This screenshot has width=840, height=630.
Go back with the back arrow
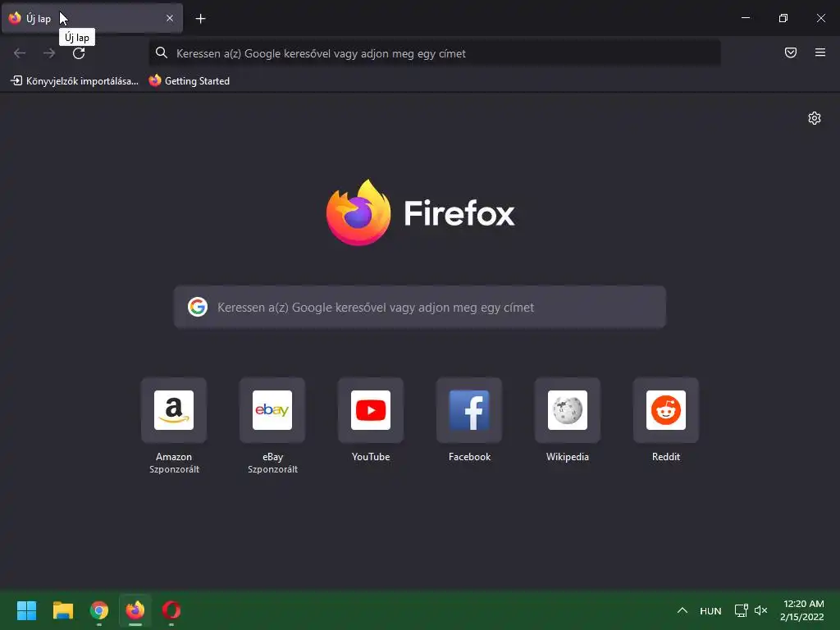pyautogui.click(x=20, y=53)
